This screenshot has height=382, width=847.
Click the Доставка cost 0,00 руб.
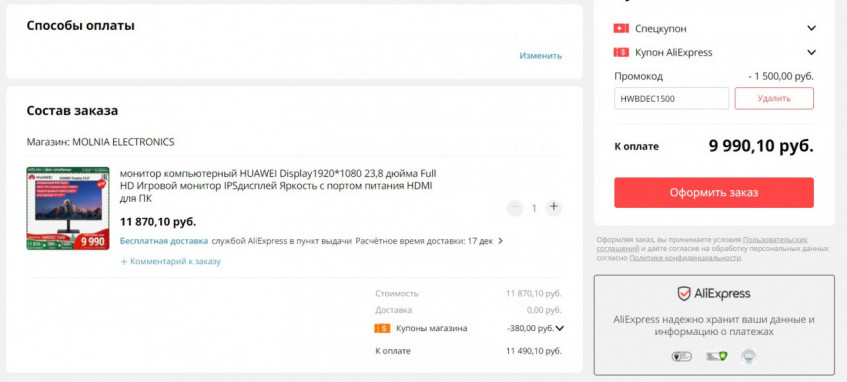pyautogui.click(x=544, y=310)
